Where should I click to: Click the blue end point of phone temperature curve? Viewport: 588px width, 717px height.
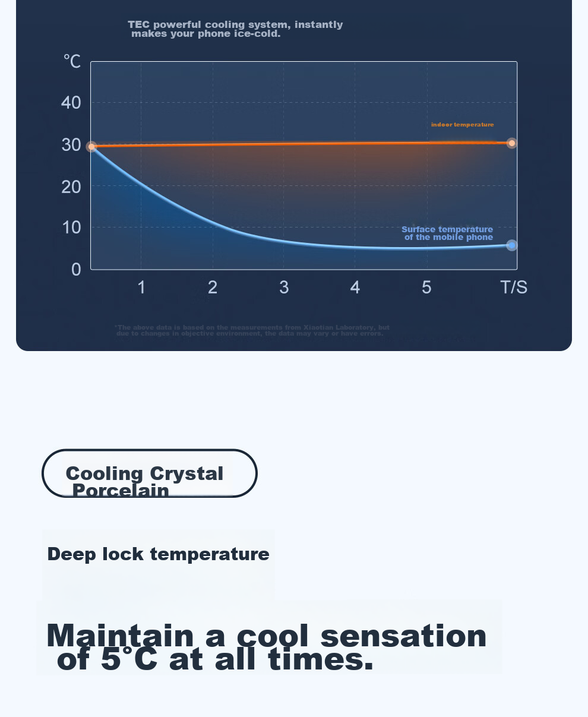(x=512, y=245)
